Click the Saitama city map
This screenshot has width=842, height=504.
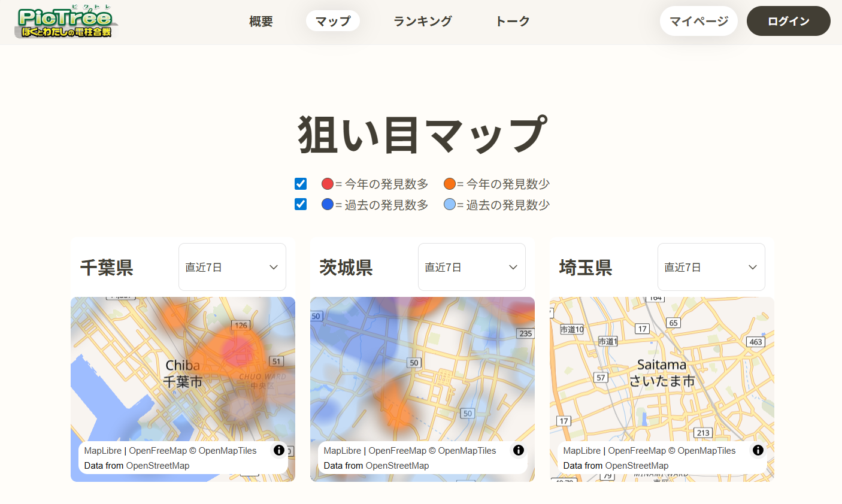click(x=662, y=371)
